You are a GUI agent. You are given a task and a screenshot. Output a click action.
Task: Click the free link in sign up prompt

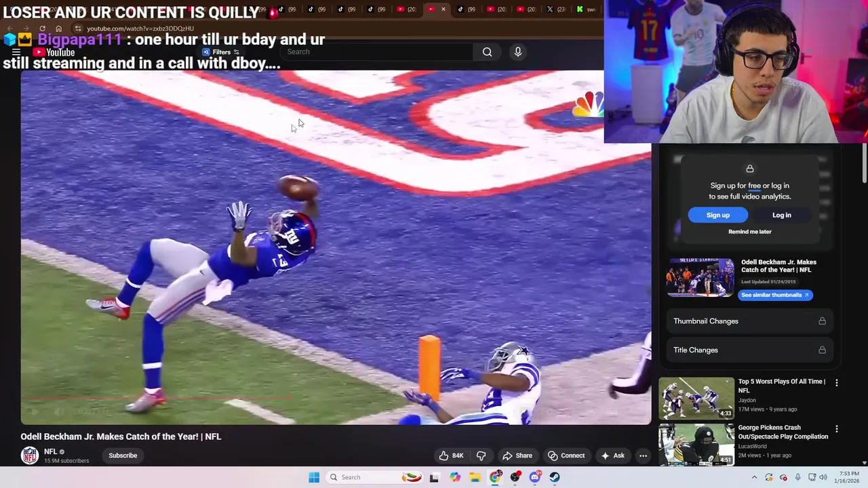click(754, 186)
